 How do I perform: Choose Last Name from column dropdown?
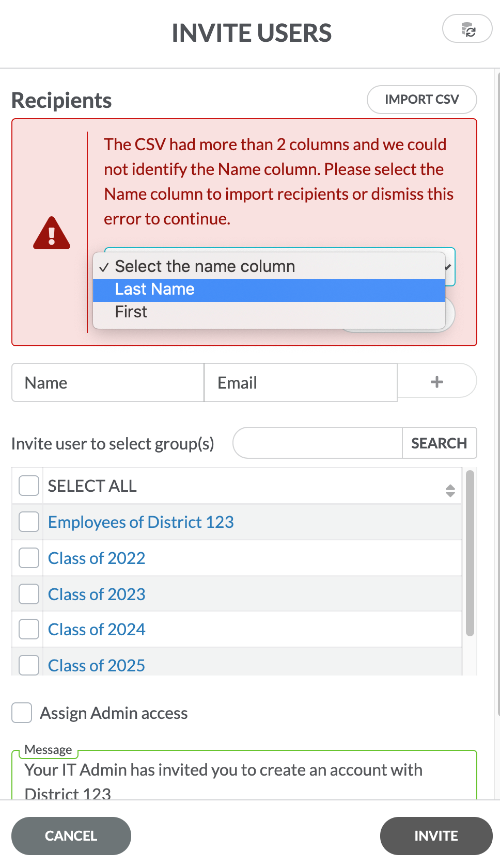(x=269, y=290)
